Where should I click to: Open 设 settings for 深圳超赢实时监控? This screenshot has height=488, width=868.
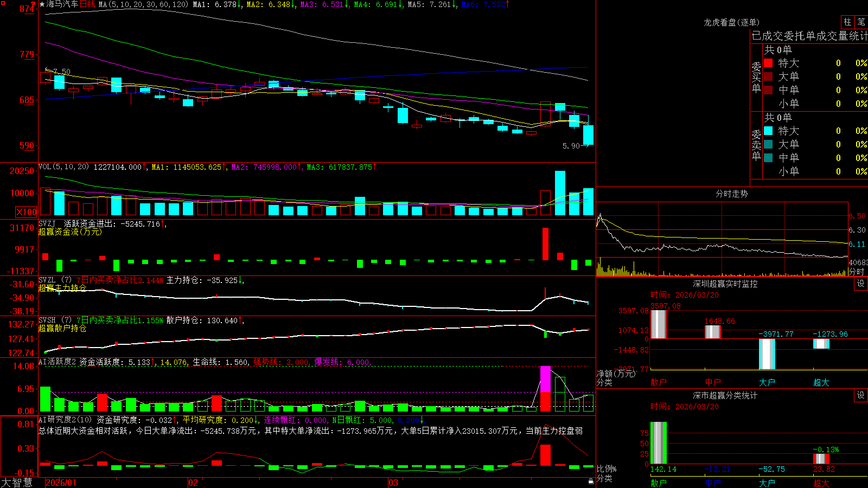[x=861, y=284]
